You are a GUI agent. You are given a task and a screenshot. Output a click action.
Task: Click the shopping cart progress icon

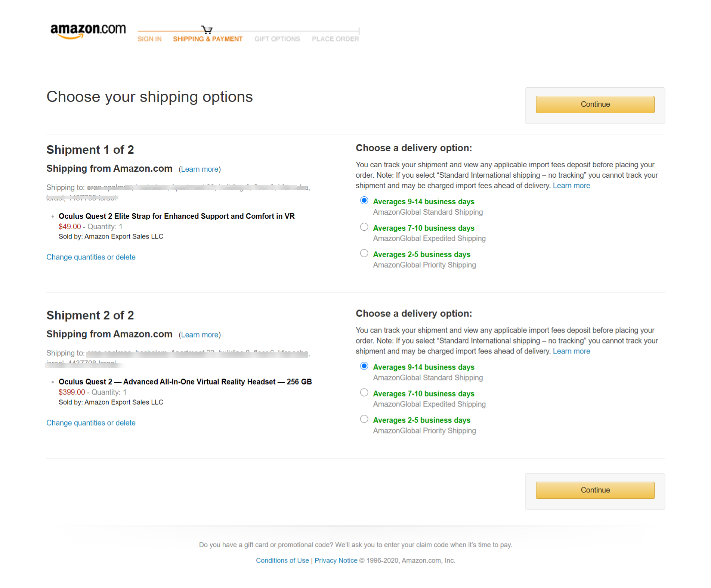coord(207,29)
